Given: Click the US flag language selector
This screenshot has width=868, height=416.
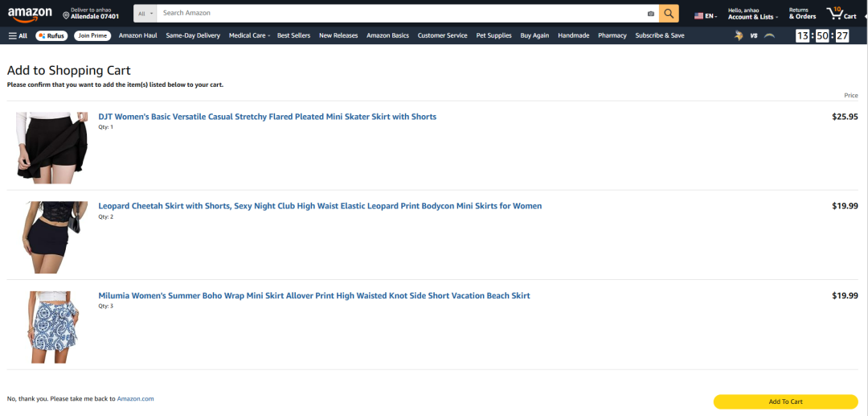Looking at the screenshot, I should tap(706, 16).
